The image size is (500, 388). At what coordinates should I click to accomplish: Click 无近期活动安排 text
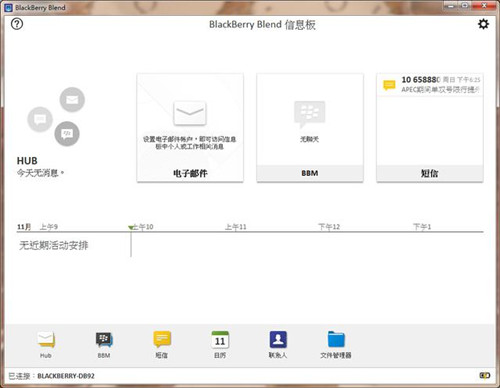54,246
